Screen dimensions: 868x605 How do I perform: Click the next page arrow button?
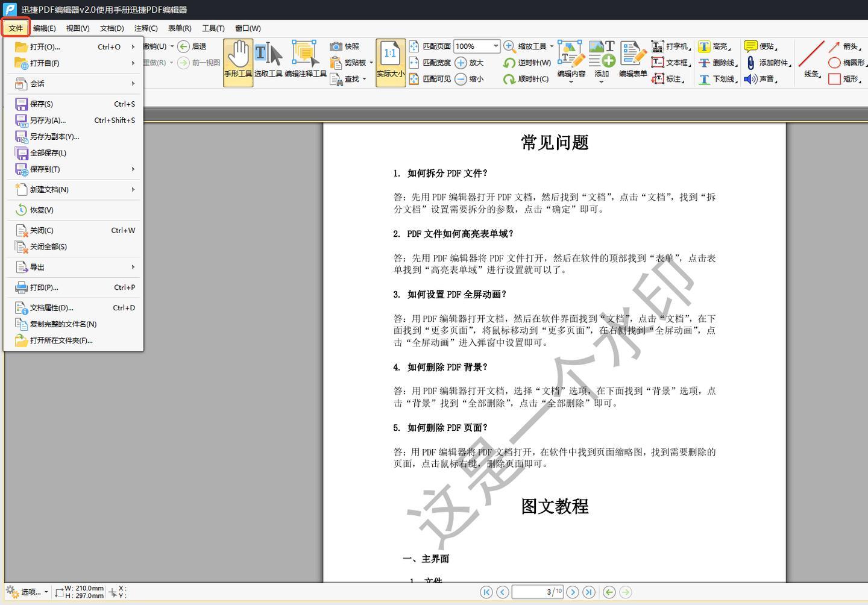573,592
